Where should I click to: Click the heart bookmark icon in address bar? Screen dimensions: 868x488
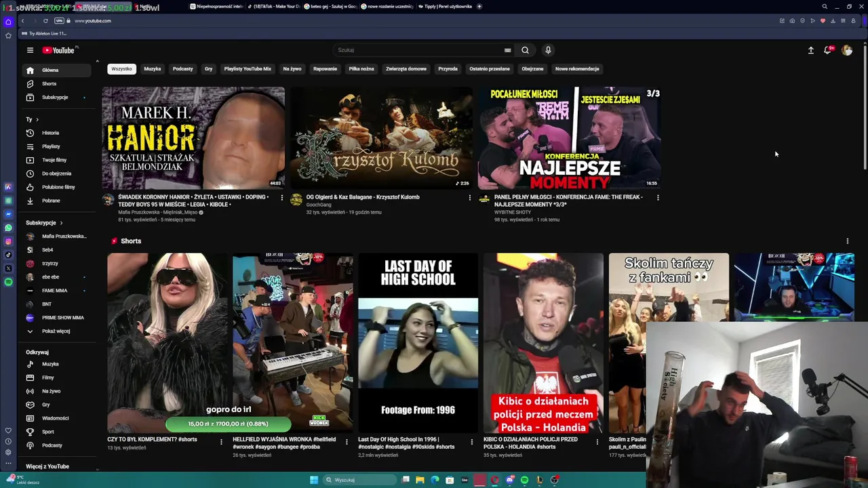(x=823, y=21)
